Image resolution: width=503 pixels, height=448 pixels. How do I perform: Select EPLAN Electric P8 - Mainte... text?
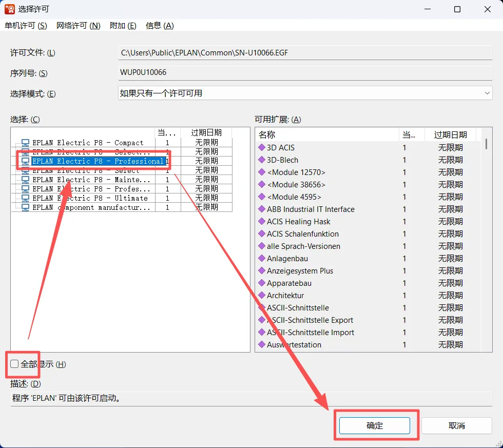click(x=91, y=180)
